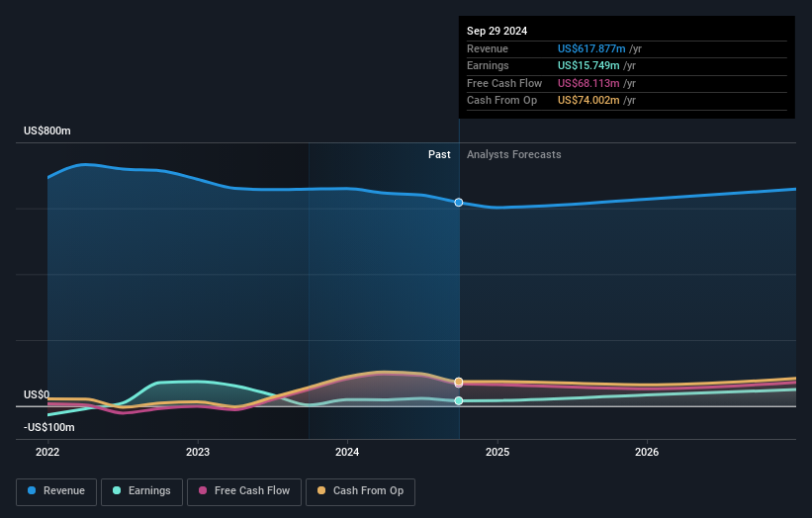Click the Cash From Op label in the tooltip
Screen dimensions: 812x518
tap(501, 101)
